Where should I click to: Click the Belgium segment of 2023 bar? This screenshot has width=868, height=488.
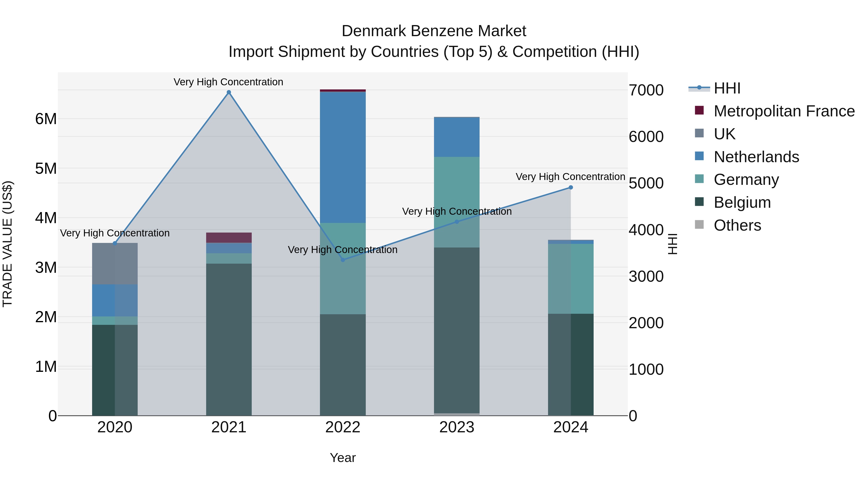tap(457, 330)
